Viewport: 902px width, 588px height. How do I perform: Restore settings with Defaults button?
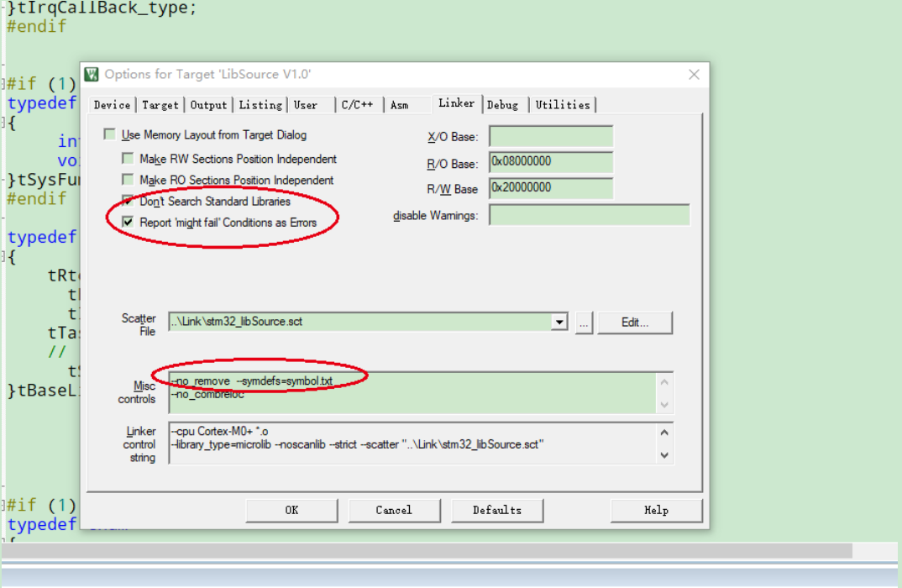pyautogui.click(x=497, y=511)
